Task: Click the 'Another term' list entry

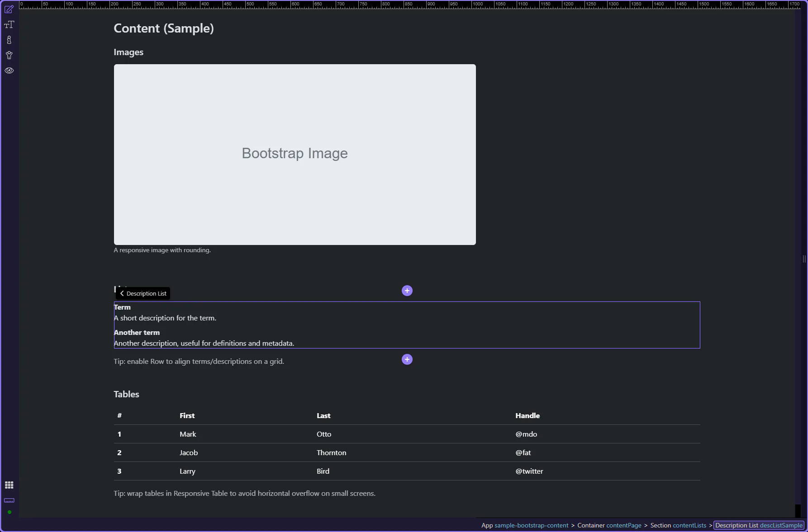Action: click(137, 332)
